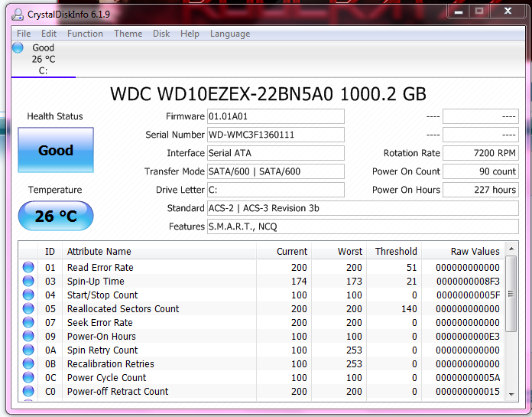
Task: Click the status orb for Power Cycle Count
Action: [28, 377]
